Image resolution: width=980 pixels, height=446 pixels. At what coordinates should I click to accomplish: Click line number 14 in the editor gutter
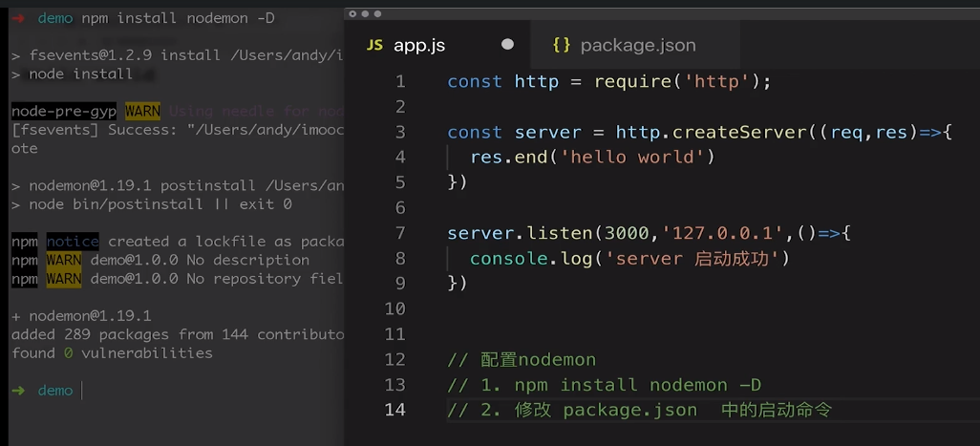coord(395,409)
